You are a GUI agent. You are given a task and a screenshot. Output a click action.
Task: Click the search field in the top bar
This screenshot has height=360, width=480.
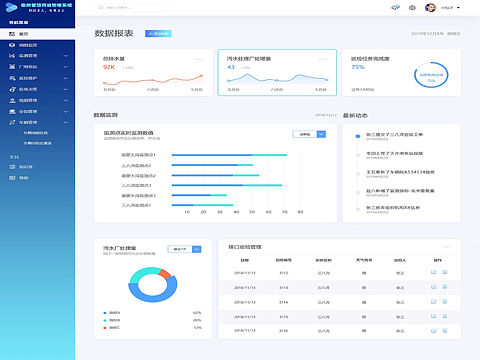point(132,7)
